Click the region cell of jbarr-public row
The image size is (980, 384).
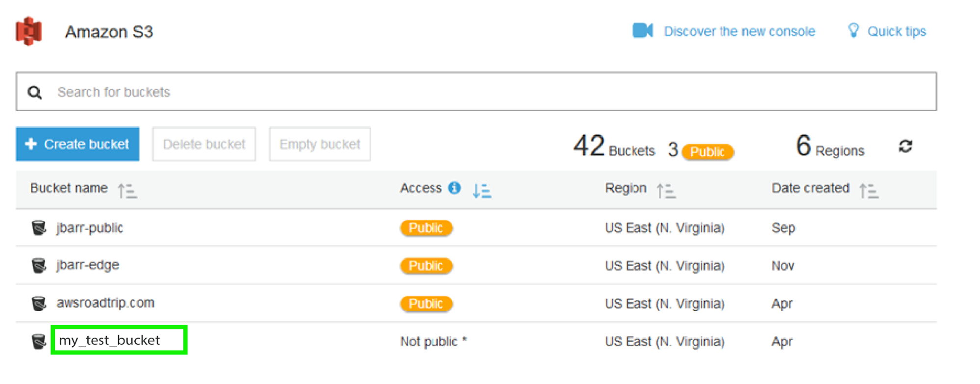pos(664,228)
